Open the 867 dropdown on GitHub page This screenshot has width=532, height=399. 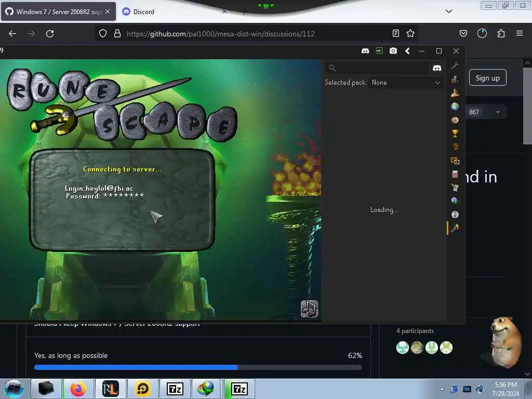point(485,112)
